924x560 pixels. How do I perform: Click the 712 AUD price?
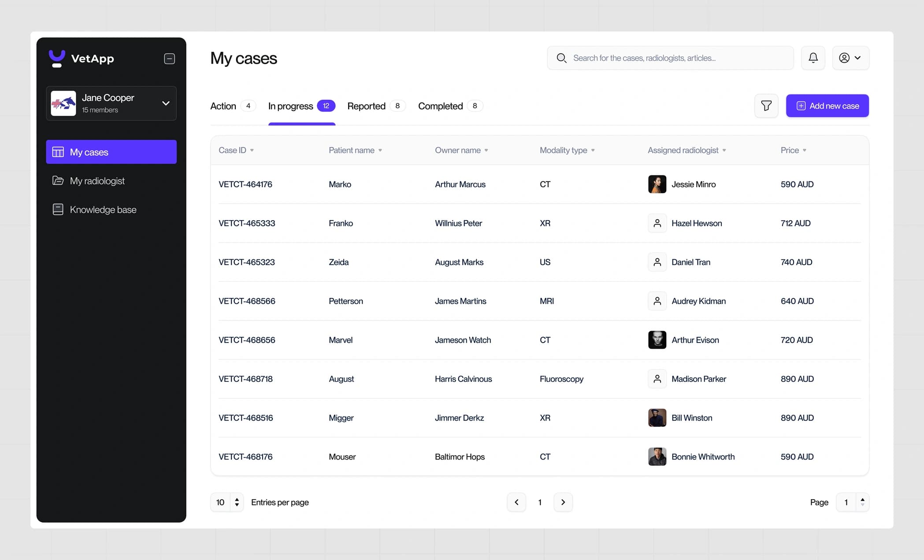[795, 223]
